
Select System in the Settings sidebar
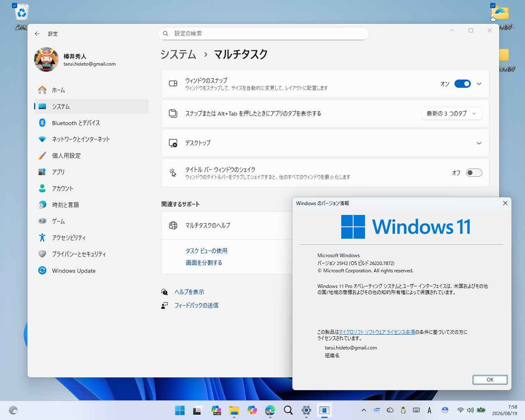click(91, 106)
